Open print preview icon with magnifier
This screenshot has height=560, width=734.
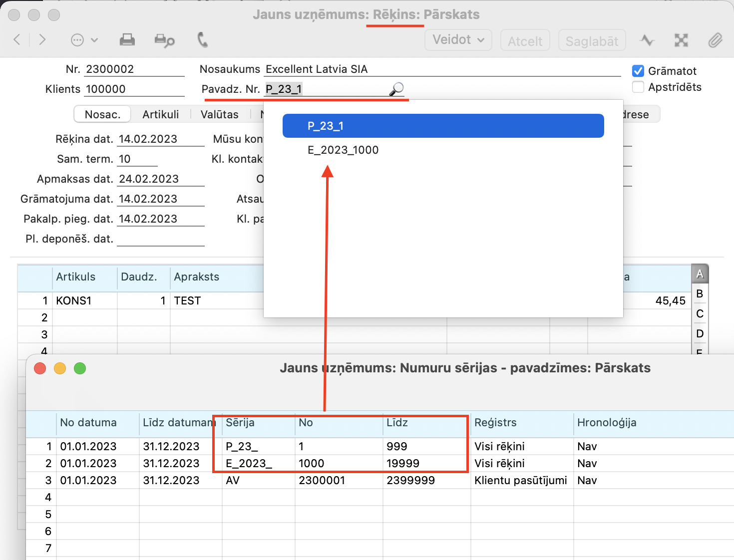pos(164,40)
